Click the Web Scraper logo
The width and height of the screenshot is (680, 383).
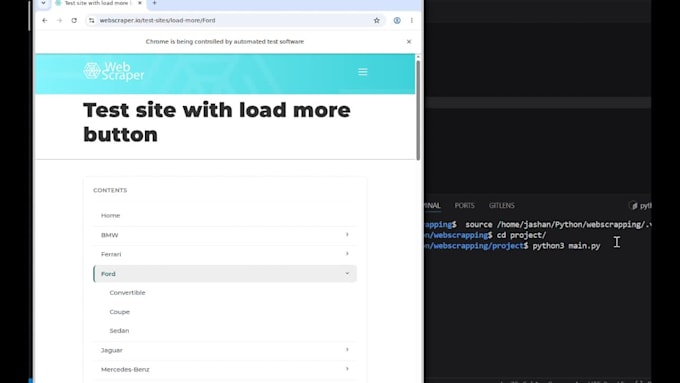[114, 72]
